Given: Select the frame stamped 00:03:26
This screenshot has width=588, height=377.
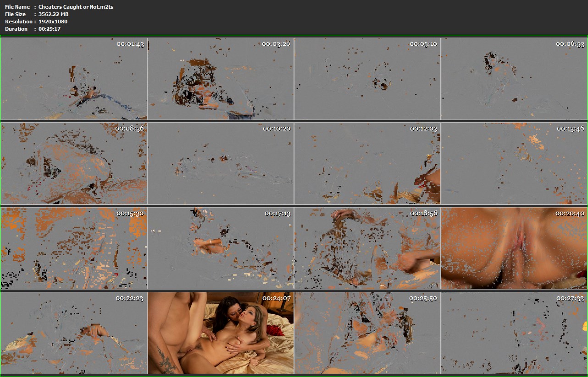Looking at the screenshot, I should pos(221,79).
